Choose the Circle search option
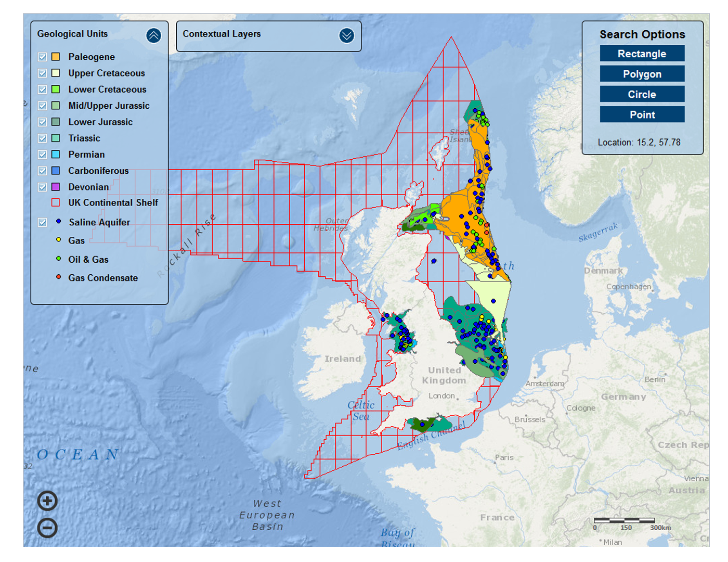 [x=642, y=94]
